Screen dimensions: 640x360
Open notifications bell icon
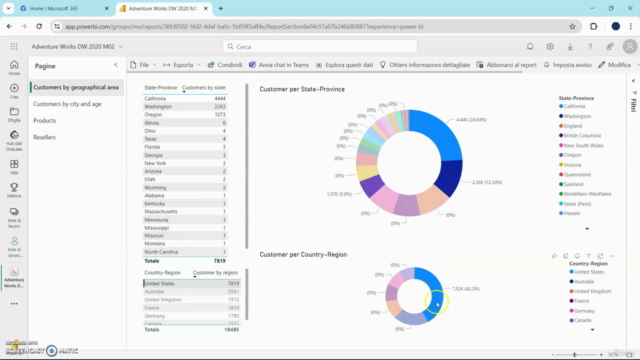click(530, 47)
